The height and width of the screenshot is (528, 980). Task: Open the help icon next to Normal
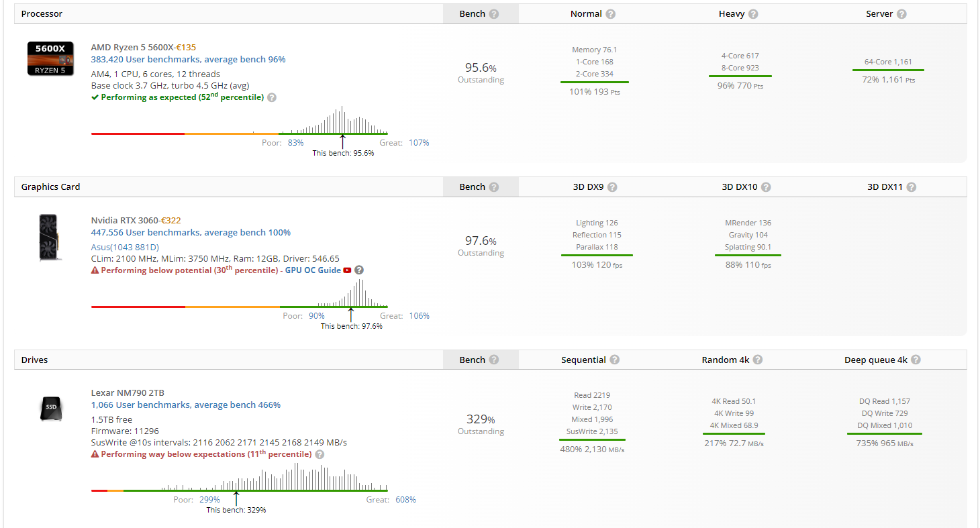[610, 14]
